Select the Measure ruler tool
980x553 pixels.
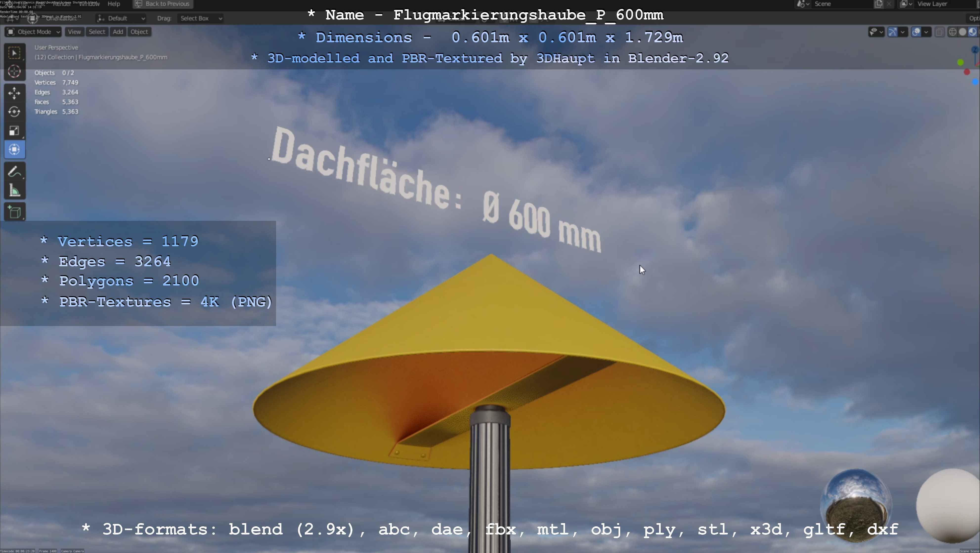14,190
